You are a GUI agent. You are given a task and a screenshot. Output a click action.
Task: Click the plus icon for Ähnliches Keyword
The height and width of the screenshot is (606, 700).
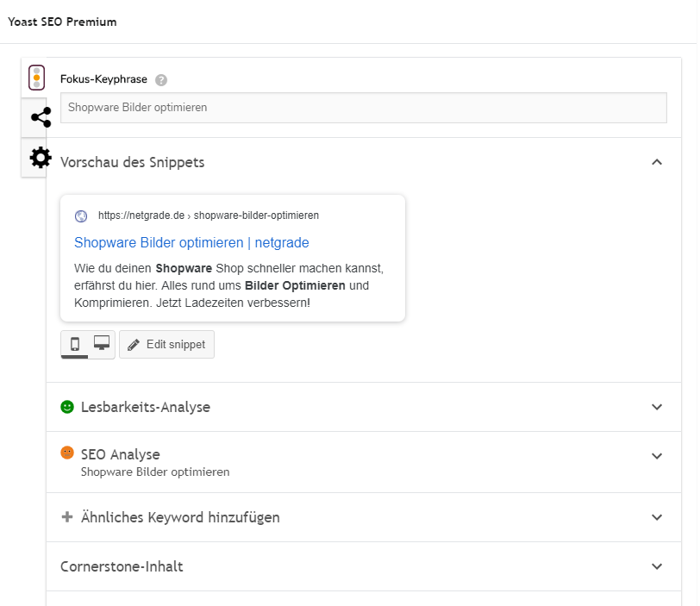pyautogui.click(x=67, y=517)
